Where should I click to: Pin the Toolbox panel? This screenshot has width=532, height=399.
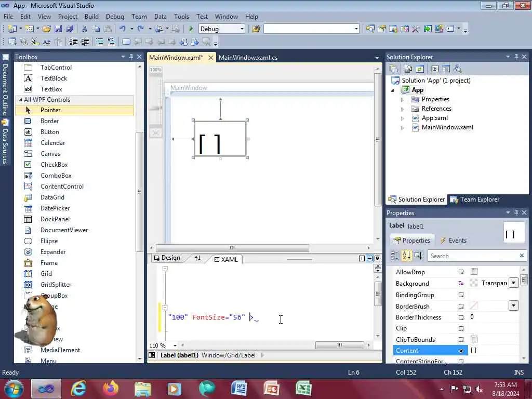click(x=131, y=57)
